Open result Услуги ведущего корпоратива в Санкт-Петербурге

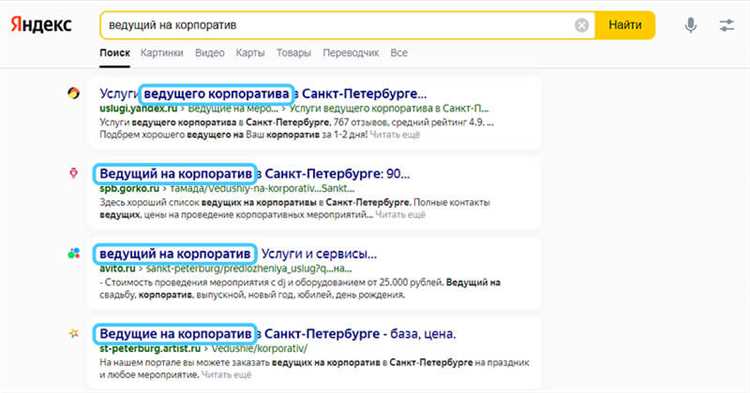(263, 93)
